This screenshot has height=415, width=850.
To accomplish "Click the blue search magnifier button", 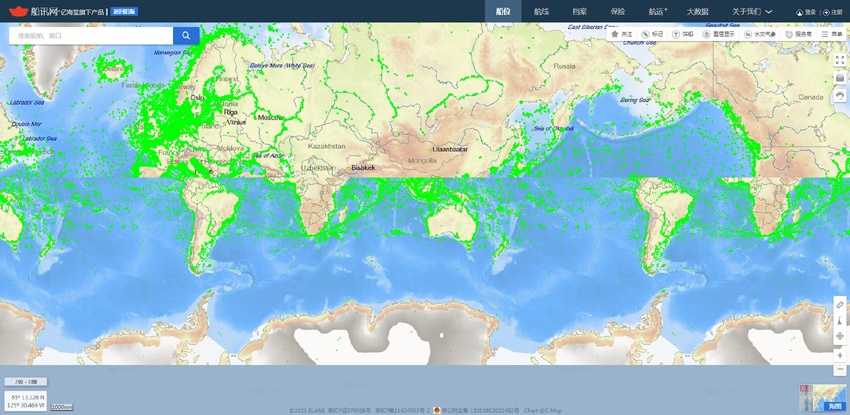I will 186,35.
